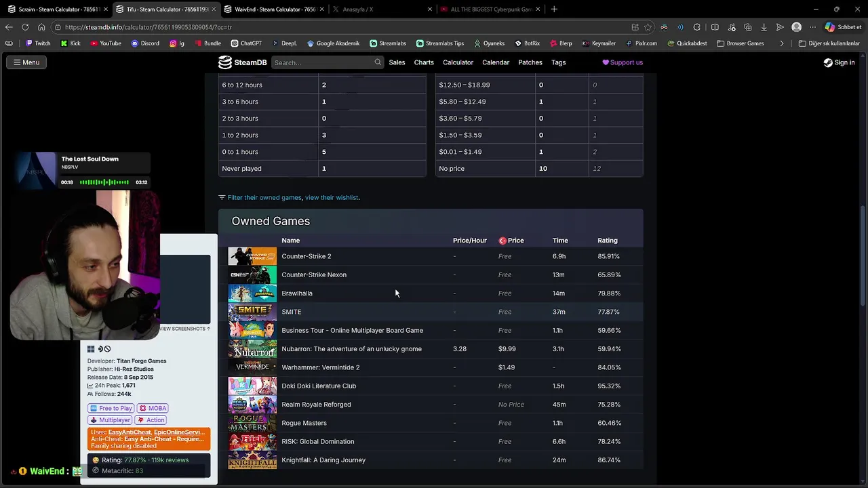
Task: Click VIEW SCREENSHOTS in hover card
Action: coord(184,329)
